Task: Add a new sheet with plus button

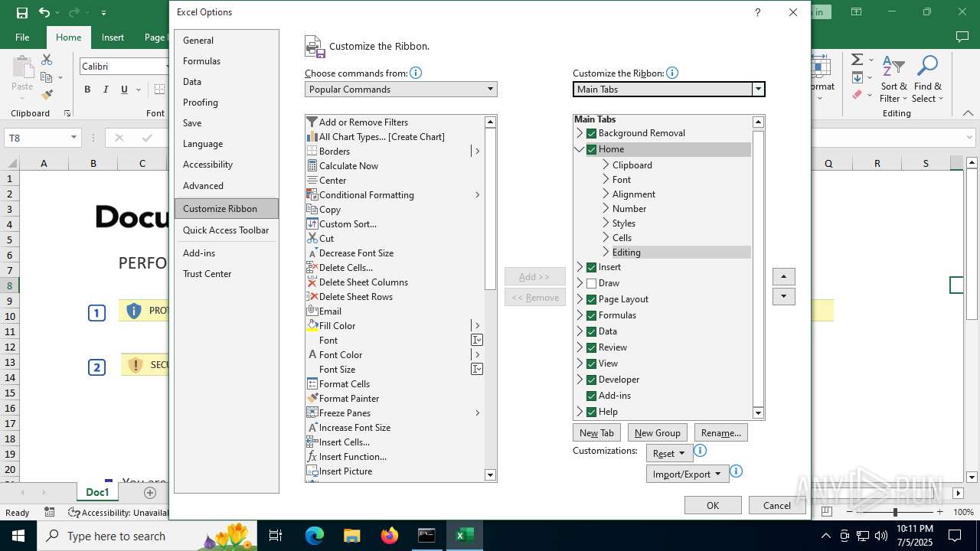Action: 150,493
